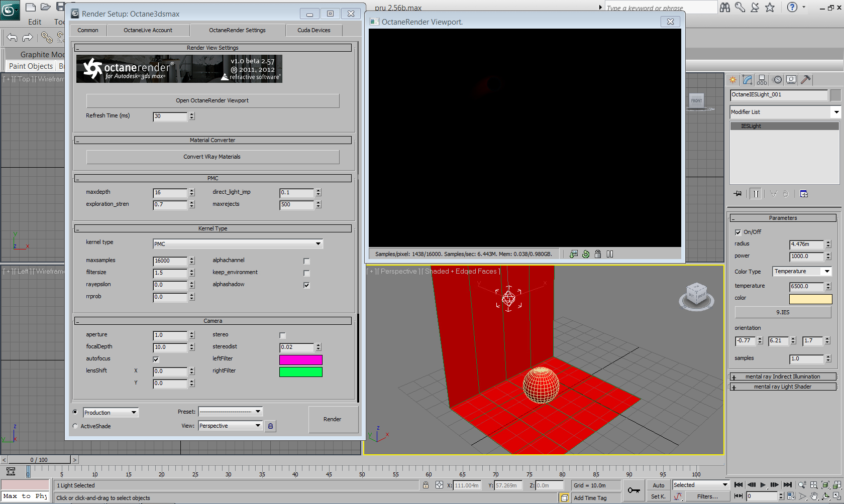Open the Modifier List dropdown
844x504 pixels.
pos(785,112)
